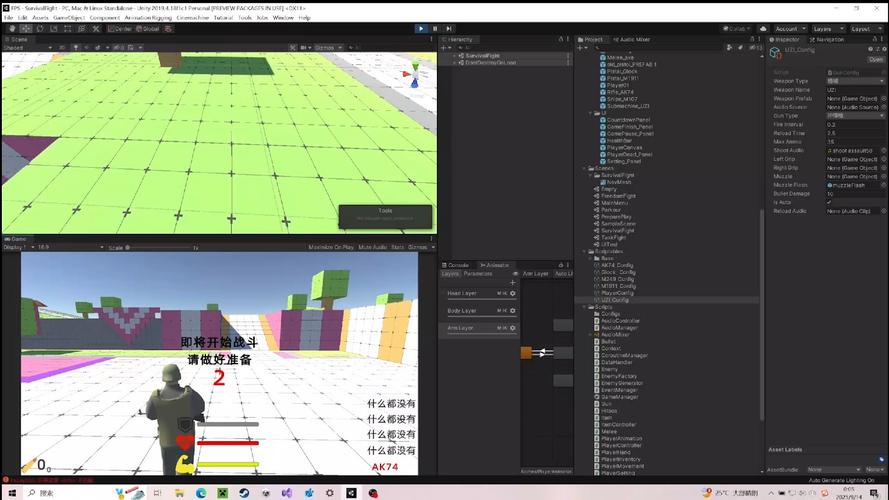
Task: Toggle scene lighting bulb icon
Action: 75,48
